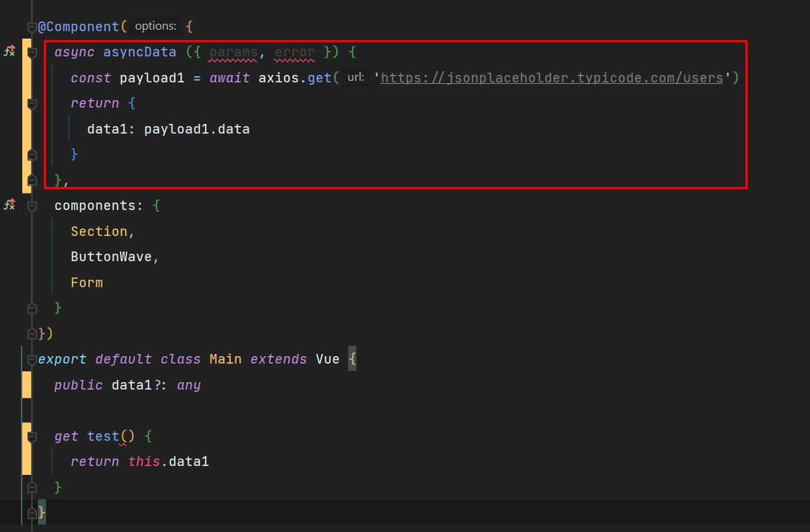
Task: Click the 'components:' property name
Action: click(98, 206)
